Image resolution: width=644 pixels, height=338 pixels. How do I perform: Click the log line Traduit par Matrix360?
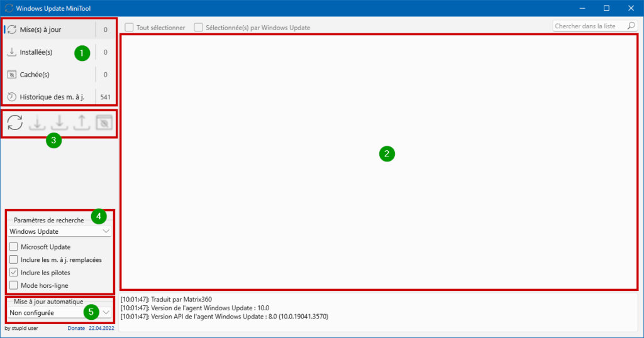pos(166,300)
